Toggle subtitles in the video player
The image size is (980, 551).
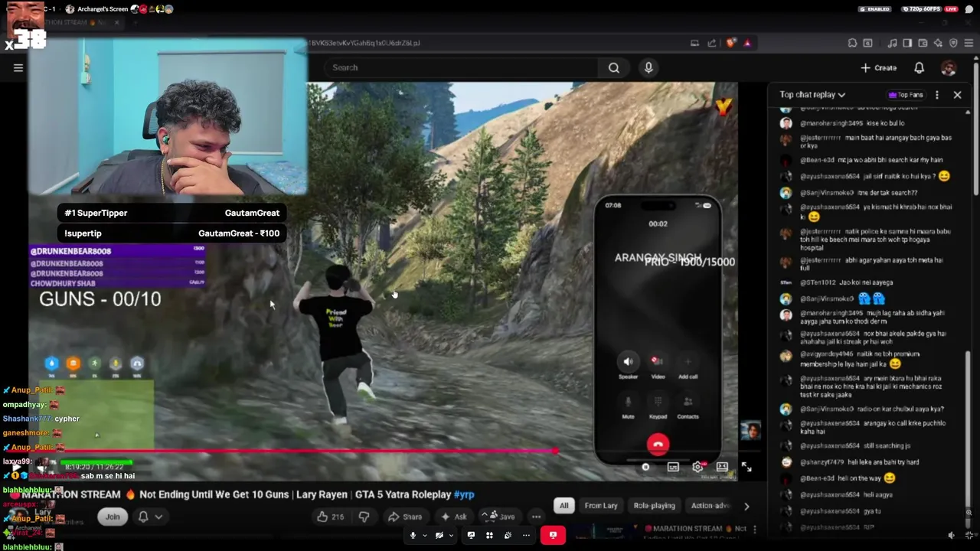coord(673,467)
